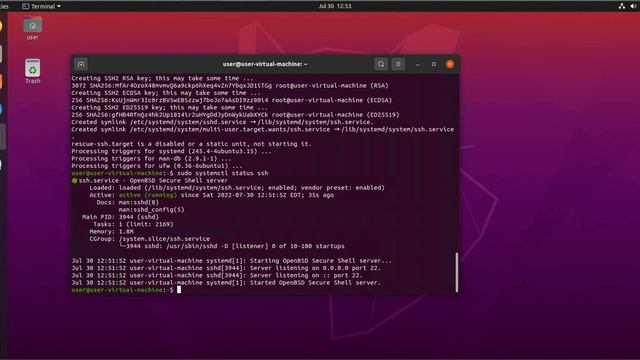
Task: Click the '/usr/sbin/sshd -D [listener]' line
Action: coord(232,246)
